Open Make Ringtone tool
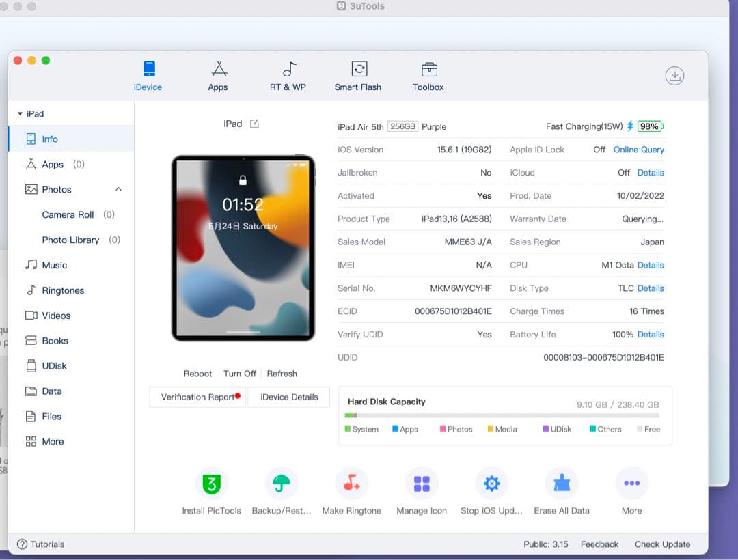Screen dimensions: 738x560 352,492
